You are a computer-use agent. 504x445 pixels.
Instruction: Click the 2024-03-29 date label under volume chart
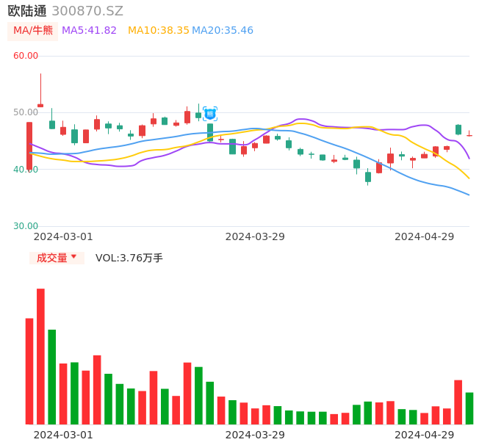click(x=255, y=435)
